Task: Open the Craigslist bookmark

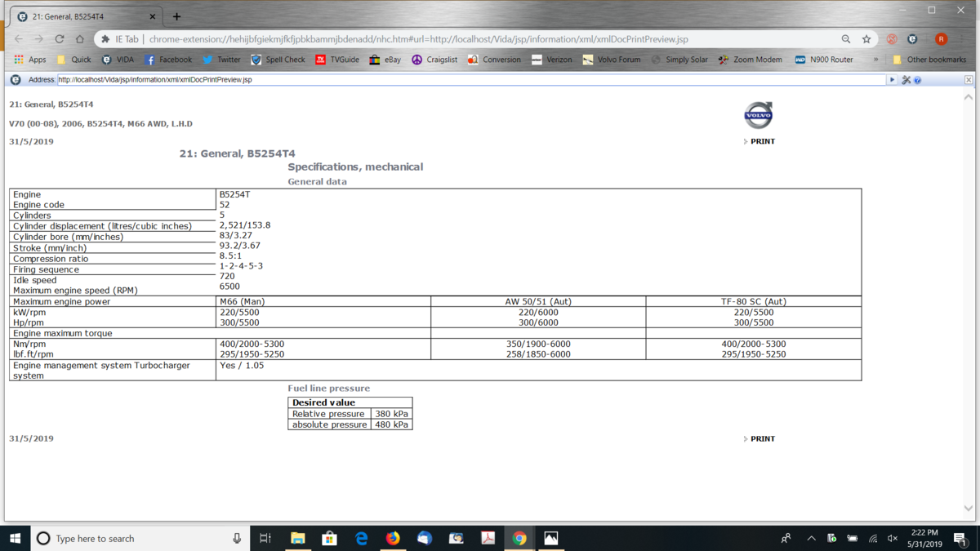Action: point(434,60)
